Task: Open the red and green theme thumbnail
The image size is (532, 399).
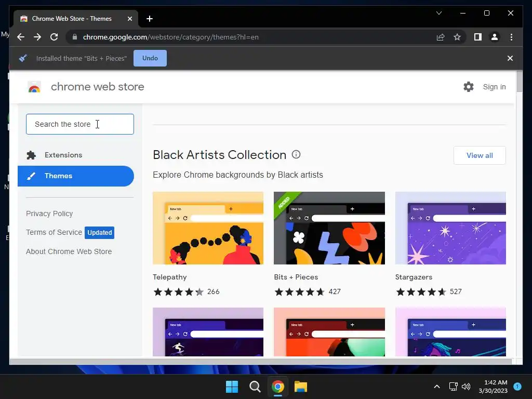Action: [x=329, y=332]
